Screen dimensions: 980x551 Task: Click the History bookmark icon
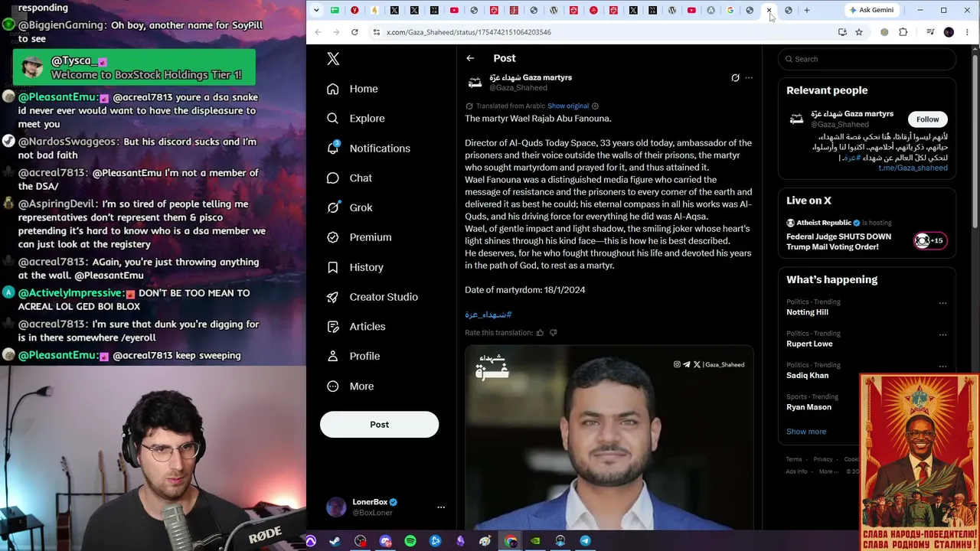(x=332, y=267)
